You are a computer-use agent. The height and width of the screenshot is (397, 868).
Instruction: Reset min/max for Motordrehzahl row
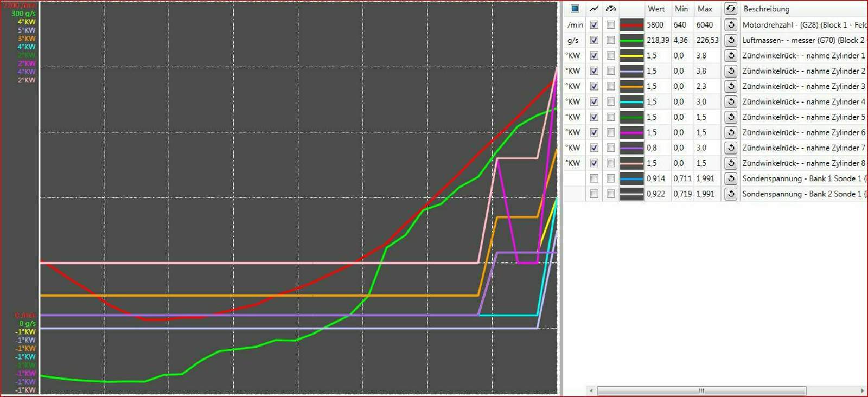click(731, 25)
